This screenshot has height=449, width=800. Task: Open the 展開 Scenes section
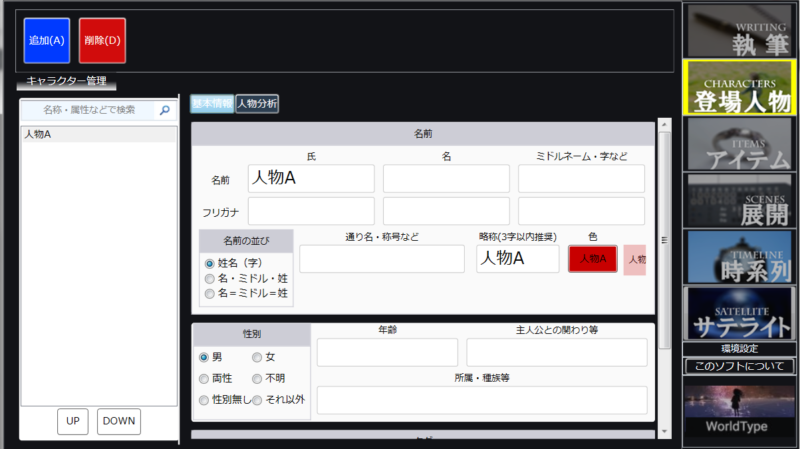tap(739, 200)
